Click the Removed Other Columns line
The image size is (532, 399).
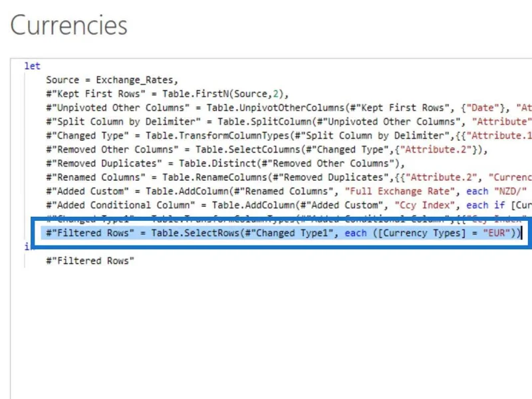point(267,150)
